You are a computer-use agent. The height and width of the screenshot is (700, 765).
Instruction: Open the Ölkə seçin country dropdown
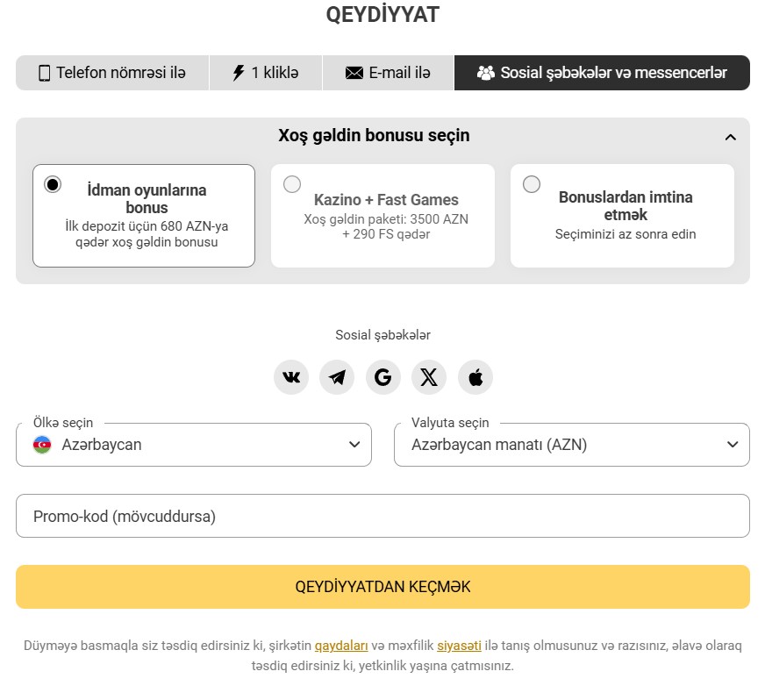click(193, 445)
